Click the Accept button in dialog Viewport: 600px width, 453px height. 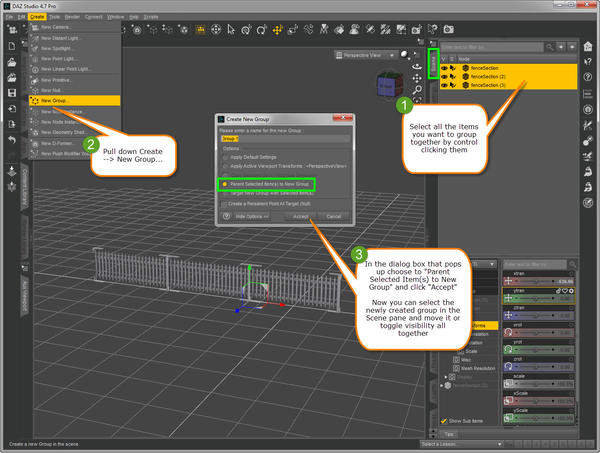301,217
